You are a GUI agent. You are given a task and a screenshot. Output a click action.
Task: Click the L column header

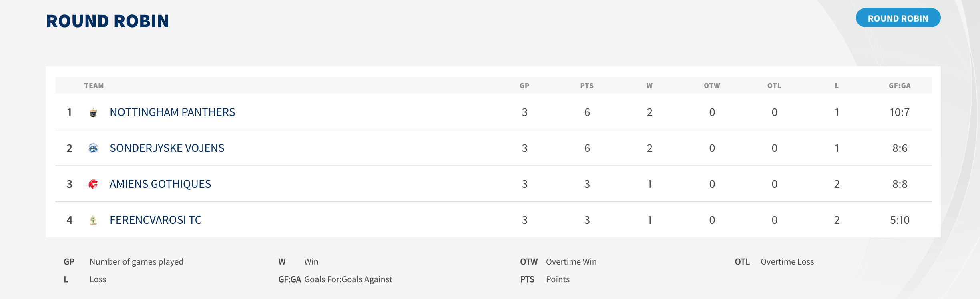pos(837,86)
